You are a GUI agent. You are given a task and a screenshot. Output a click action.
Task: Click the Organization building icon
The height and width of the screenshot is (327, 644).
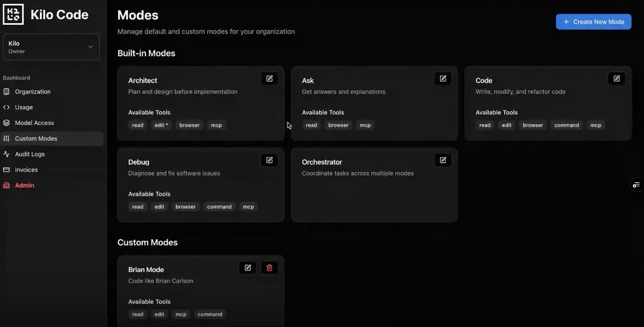6,92
